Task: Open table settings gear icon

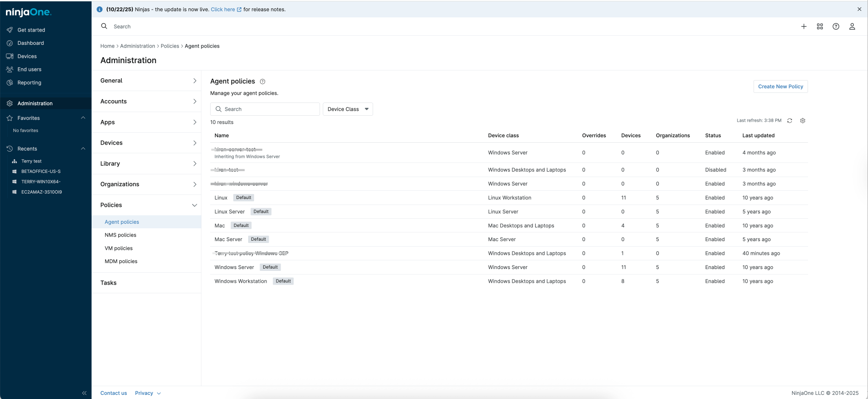Action: 803,121
